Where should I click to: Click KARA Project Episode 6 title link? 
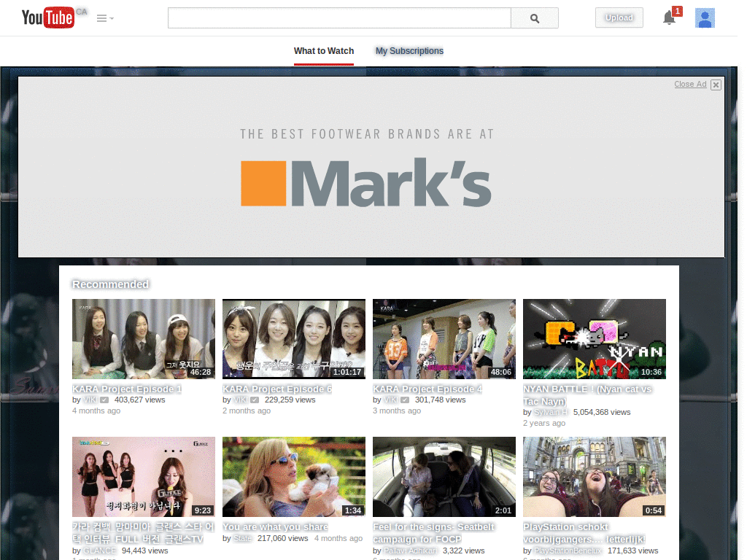point(277,389)
